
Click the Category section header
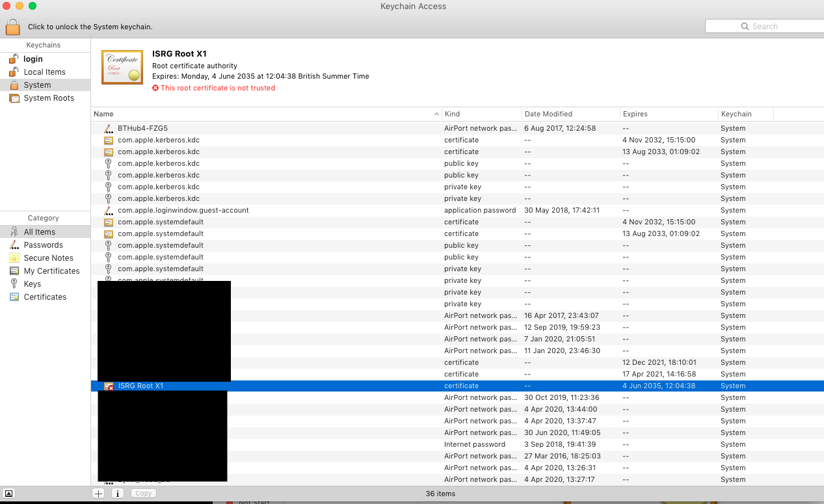coord(44,219)
